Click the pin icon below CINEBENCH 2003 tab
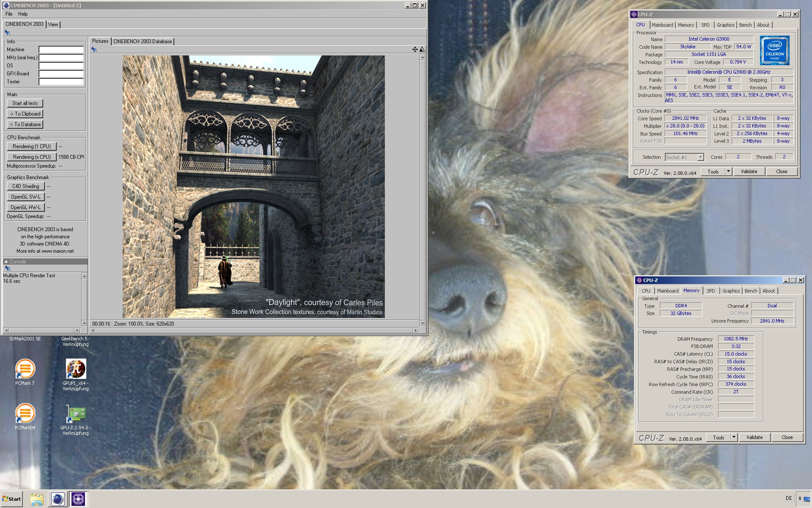Viewport: 812px width, 508px height. tap(7, 33)
